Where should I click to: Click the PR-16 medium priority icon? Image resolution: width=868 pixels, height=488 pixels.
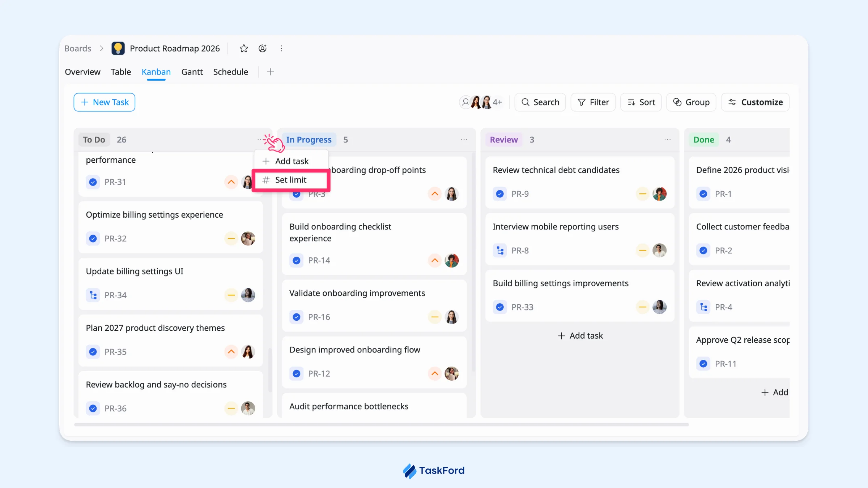[435, 317]
